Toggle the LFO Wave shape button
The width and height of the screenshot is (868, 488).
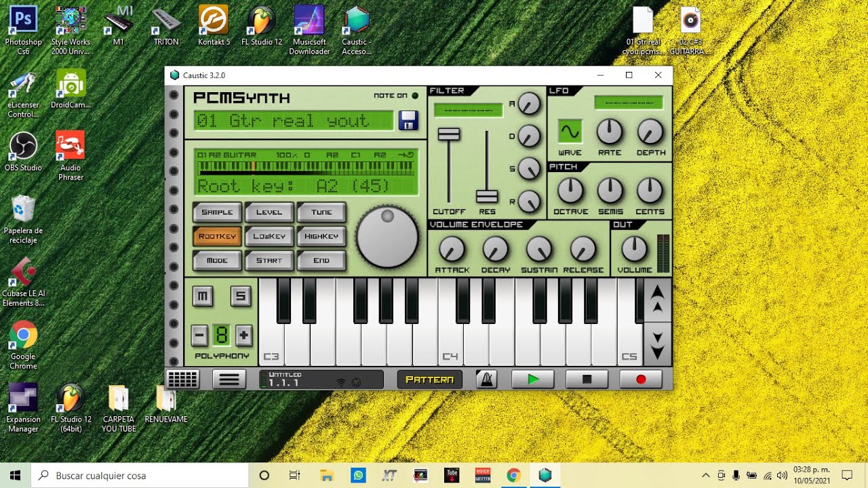(x=570, y=131)
